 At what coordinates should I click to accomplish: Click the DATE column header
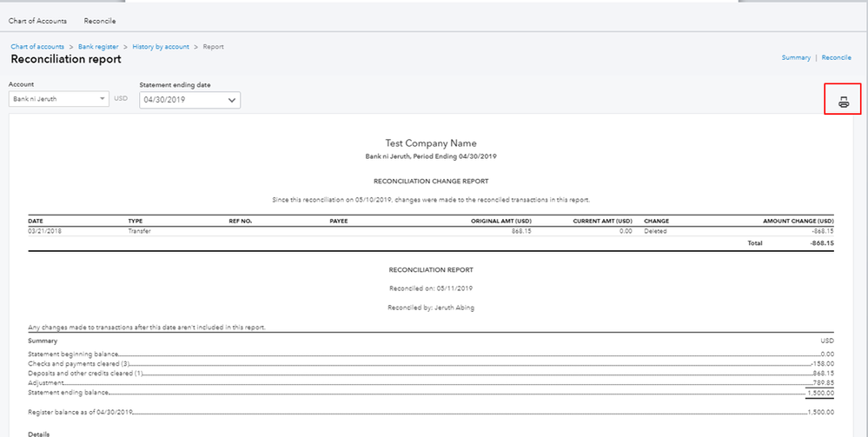tap(36, 221)
